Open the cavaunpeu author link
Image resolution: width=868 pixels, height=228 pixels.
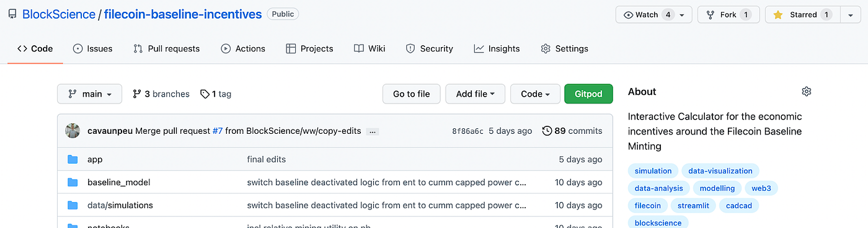109,131
